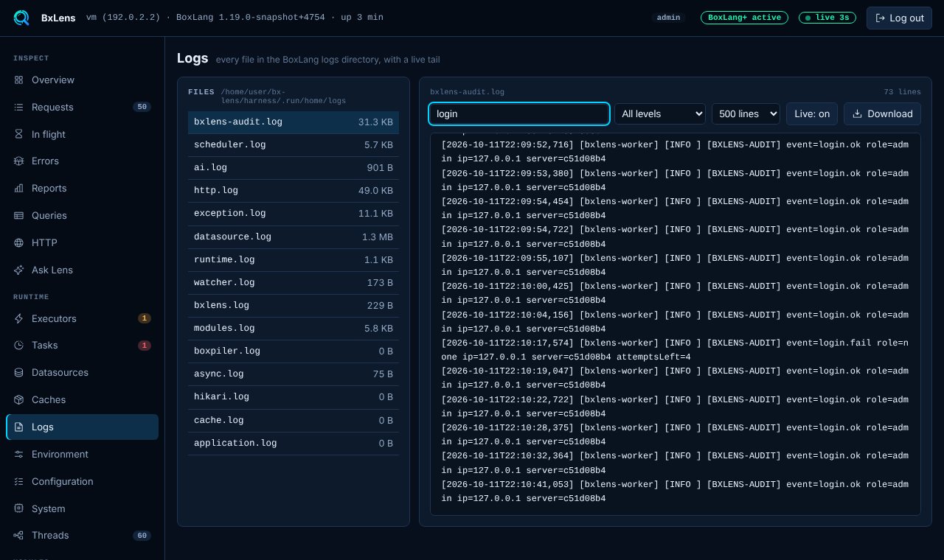944x560 pixels.
Task: Click the BoxLang+ active badge
Action: 744,18
